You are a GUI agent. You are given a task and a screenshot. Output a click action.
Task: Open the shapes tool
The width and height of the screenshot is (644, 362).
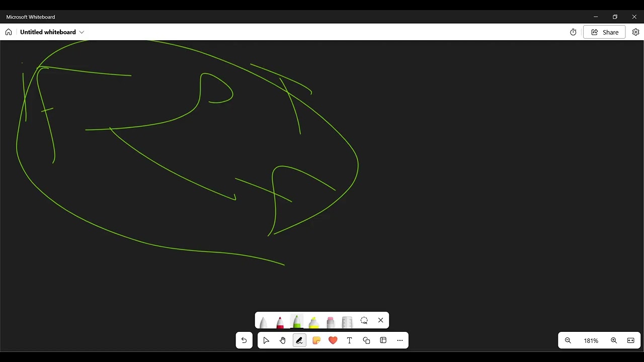tap(366, 340)
